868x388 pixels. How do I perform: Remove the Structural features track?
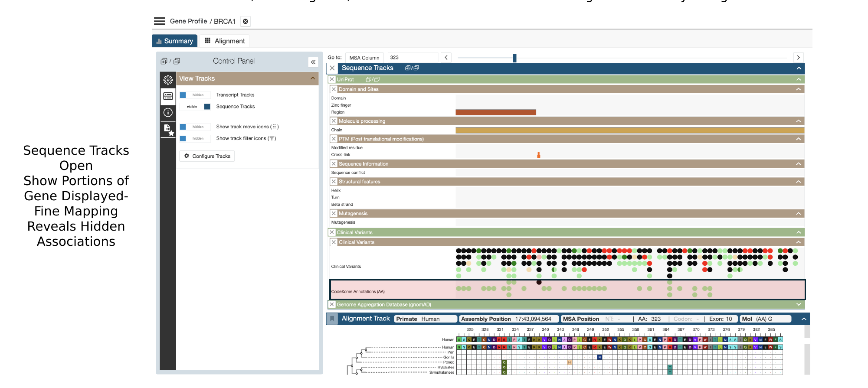[x=334, y=182]
